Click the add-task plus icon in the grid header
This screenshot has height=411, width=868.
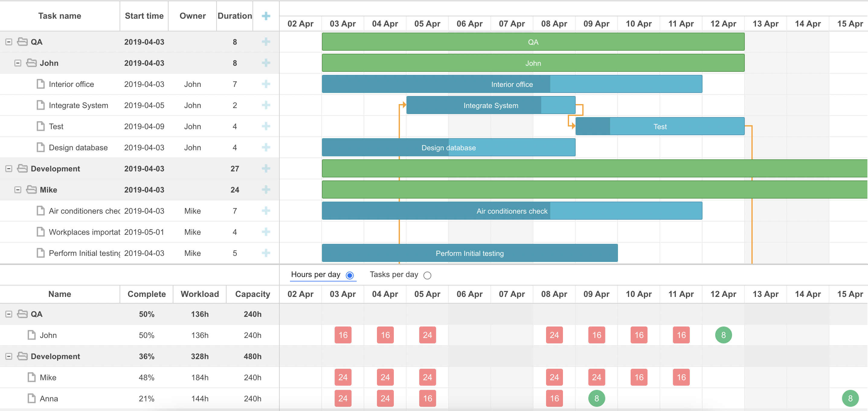pyautogui.click(x=266, y=16)
